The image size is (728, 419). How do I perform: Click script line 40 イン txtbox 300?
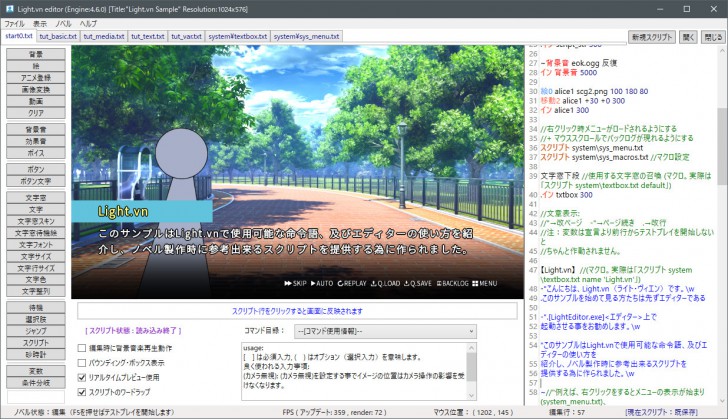tap(566, 195)
